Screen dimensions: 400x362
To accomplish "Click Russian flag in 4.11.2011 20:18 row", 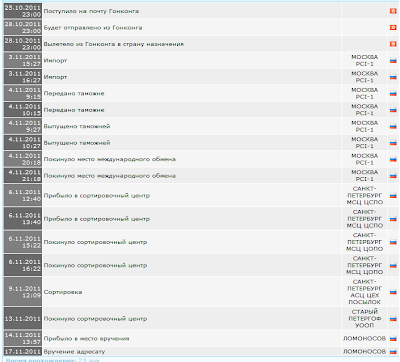I will click(x=393, y=159).
